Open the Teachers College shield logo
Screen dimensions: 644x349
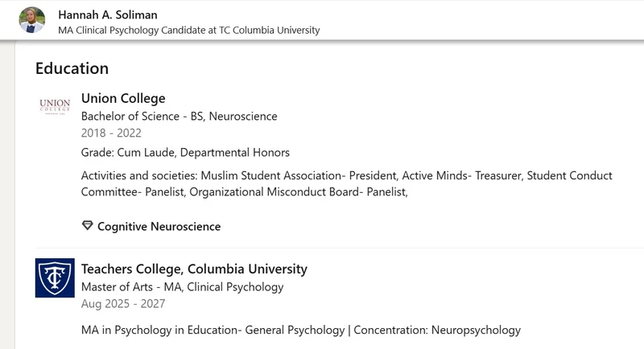point(55,277)
